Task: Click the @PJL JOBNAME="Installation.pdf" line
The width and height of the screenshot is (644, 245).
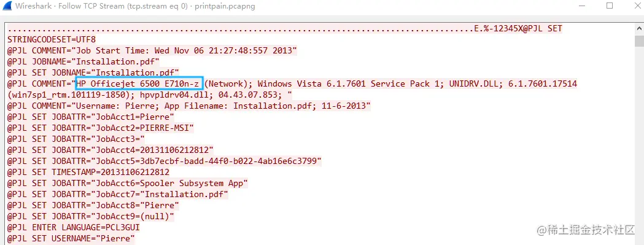Action: tap(83, 62)
